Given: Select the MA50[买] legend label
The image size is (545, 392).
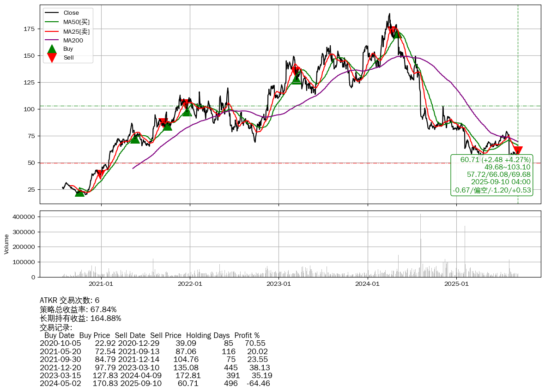Looking at the screenshot, I should point(76,22).
